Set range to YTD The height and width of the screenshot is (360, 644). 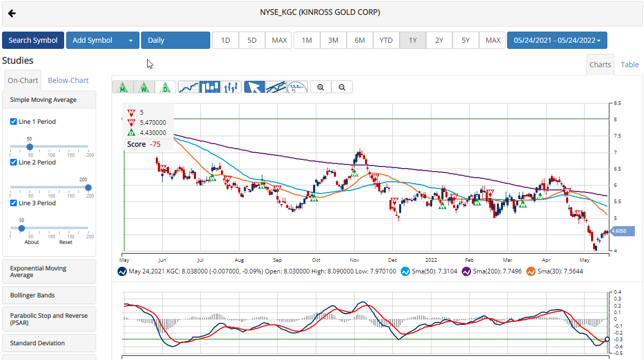(x=386, y=40)
